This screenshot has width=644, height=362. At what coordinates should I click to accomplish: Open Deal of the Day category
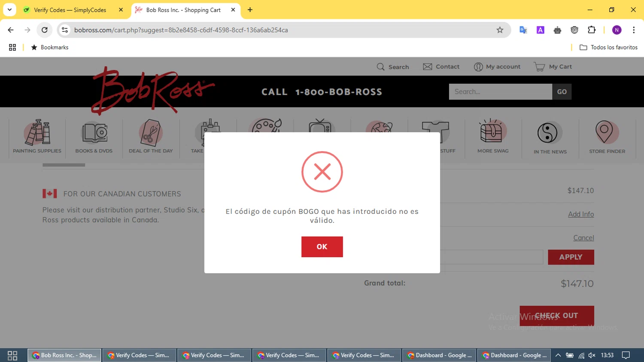coord(151,137)
